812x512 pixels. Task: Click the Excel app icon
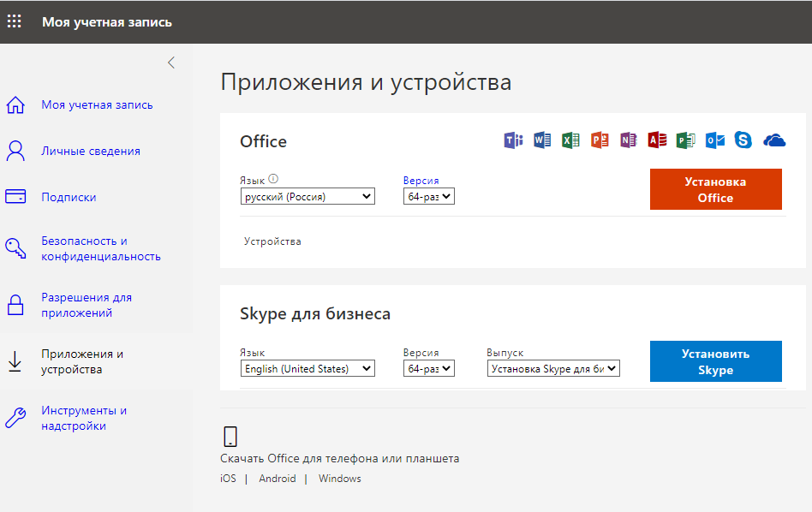570,140
